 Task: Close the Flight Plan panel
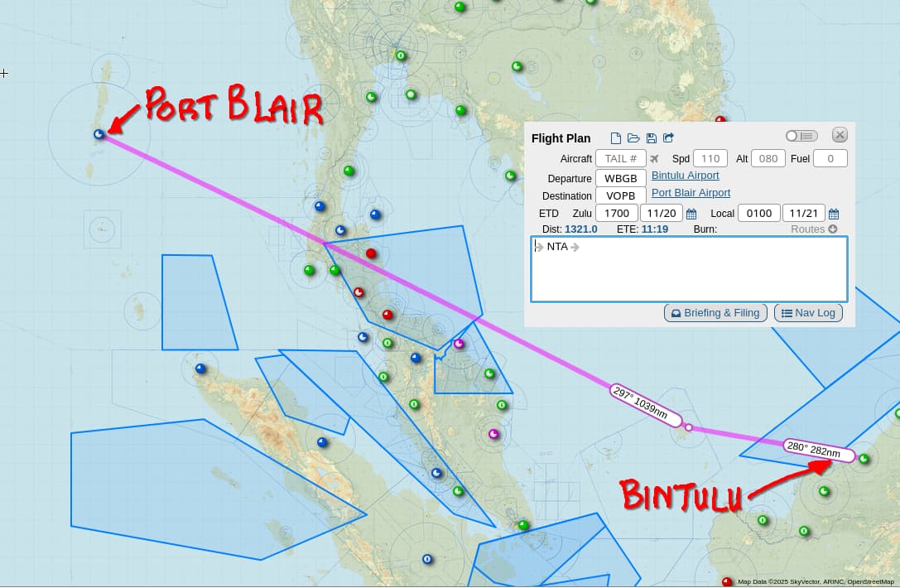[x=840, y=135]
